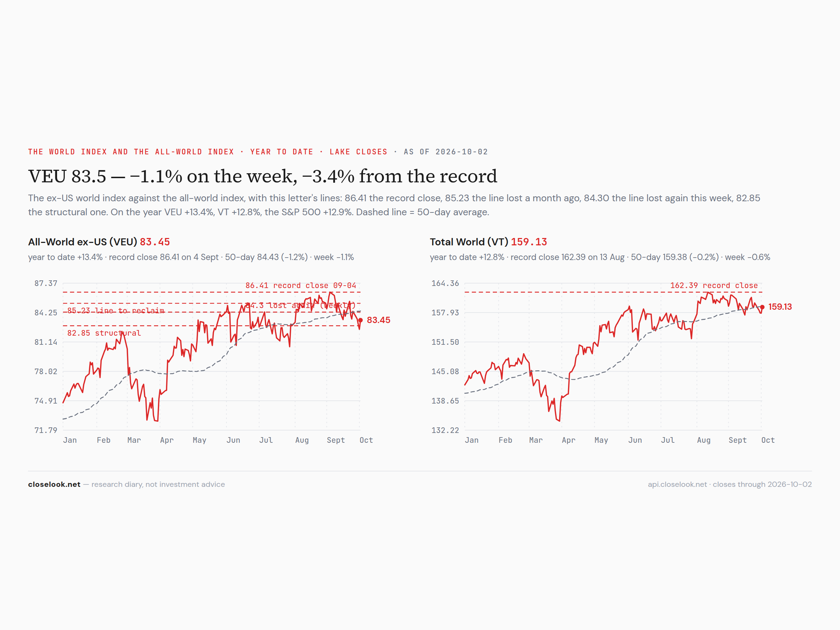Click the VT year-to-date stats line
The image size is (840, 630).
(600, 257)
